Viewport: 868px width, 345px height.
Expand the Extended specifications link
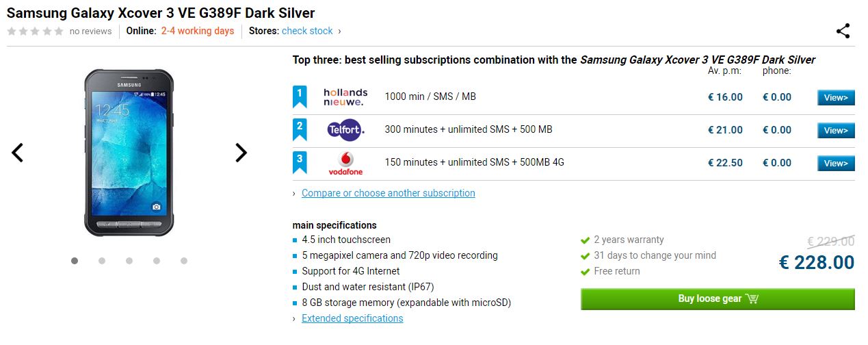tap(352, 318)
